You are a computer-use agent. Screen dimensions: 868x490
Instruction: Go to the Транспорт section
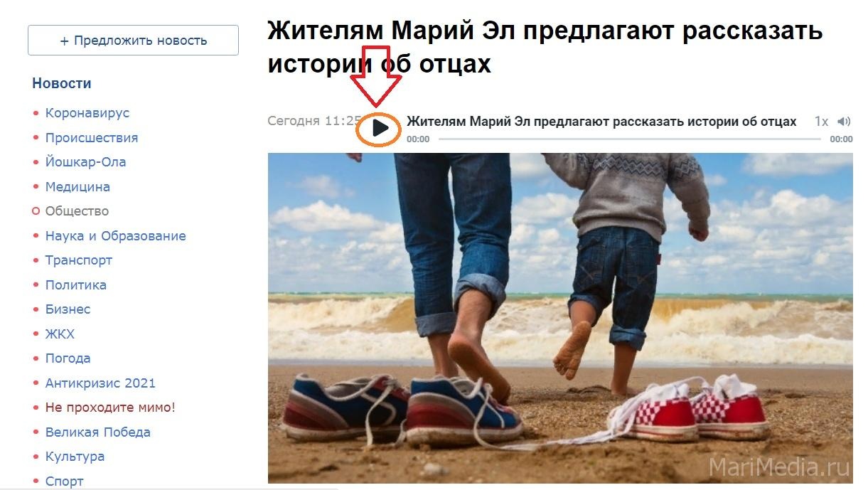point(79,260)
